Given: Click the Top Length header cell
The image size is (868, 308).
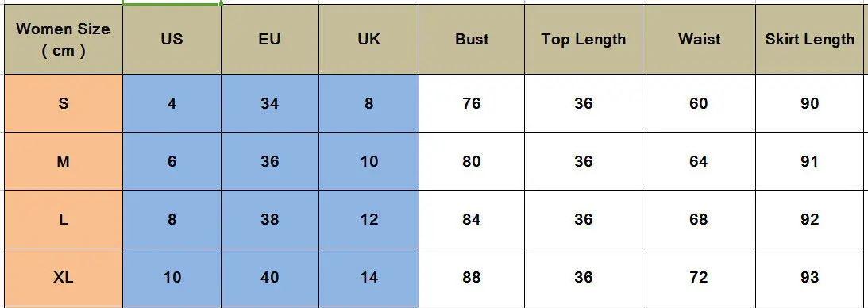Looking at the screenshot, I should click(584, 39).
